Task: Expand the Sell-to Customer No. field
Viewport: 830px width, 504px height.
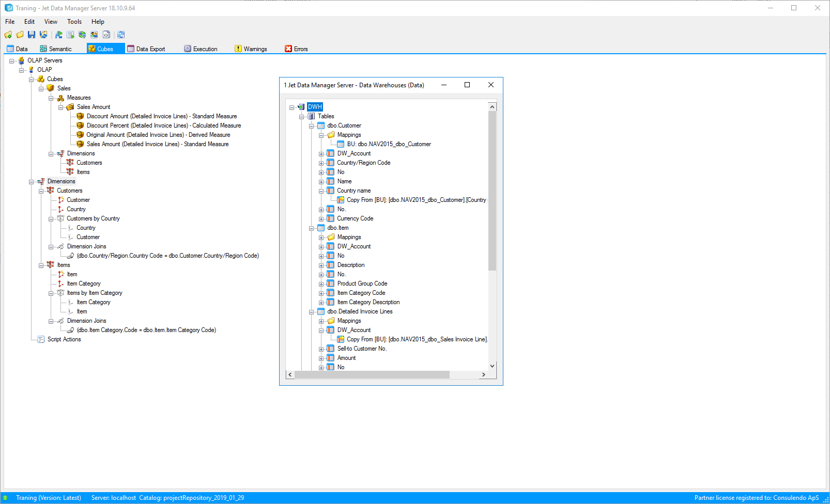Action: point(321,349)
